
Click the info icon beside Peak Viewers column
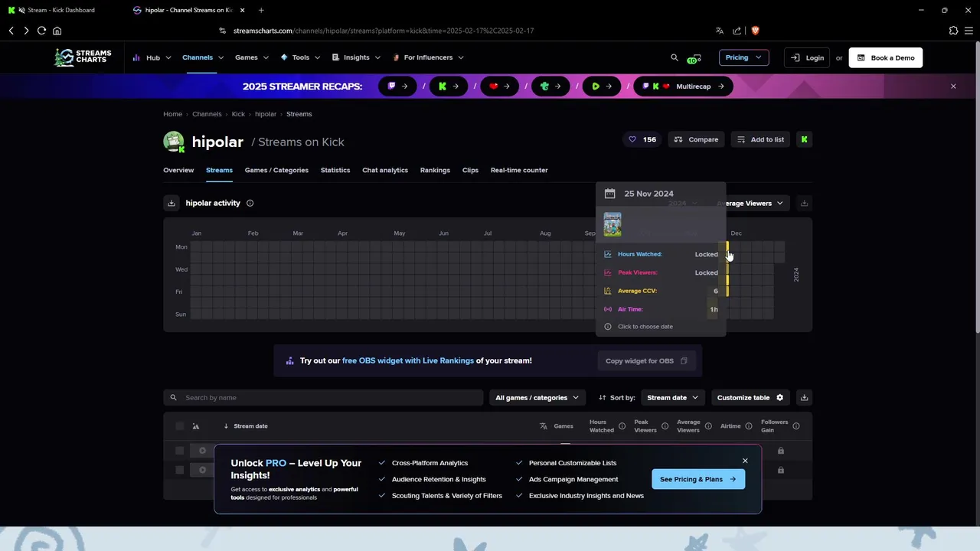pos(665,426)
